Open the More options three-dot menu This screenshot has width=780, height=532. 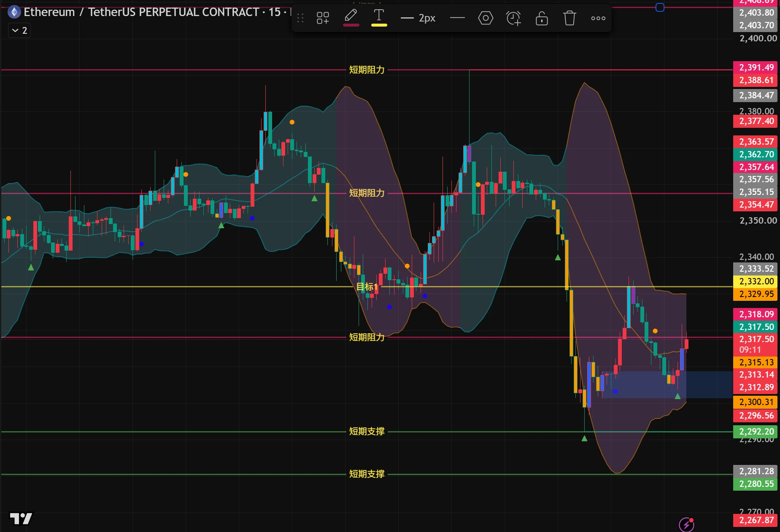point(598,18)
